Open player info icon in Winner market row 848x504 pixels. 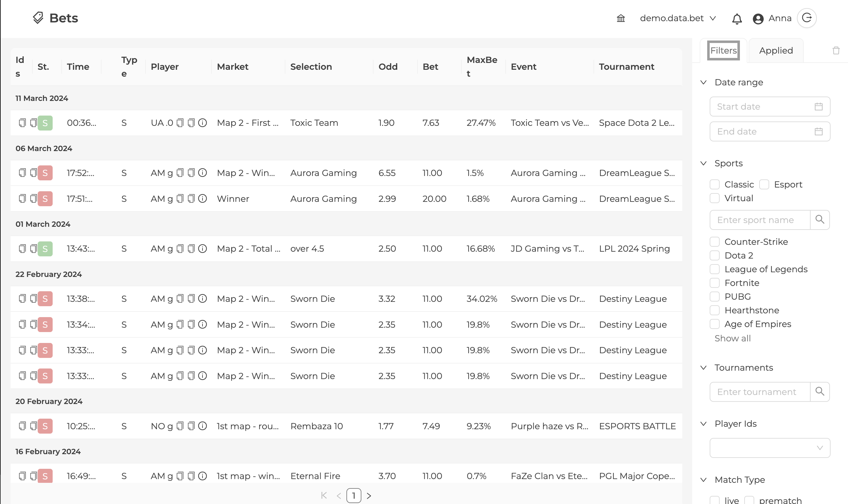tap(202, 198)
